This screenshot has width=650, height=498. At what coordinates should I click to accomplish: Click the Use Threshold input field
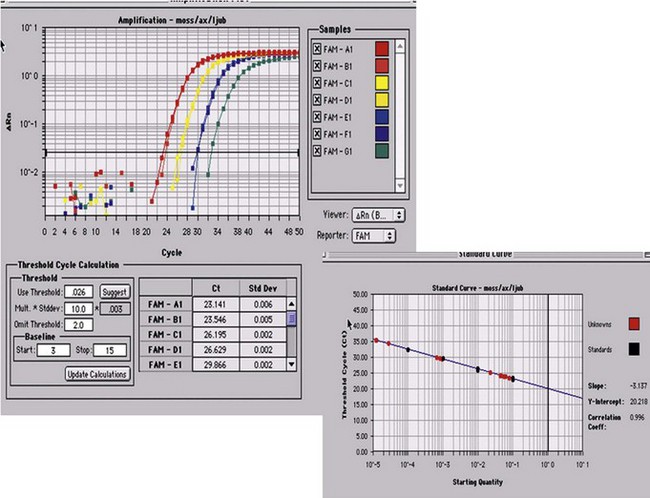point(76,291)
